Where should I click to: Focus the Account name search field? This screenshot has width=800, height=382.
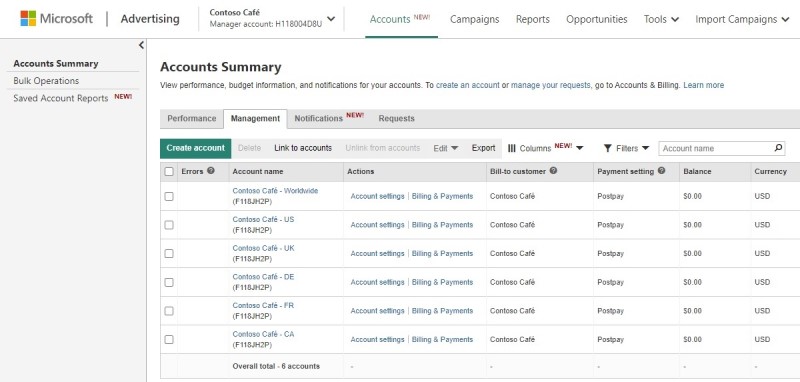tap(716, 148)
